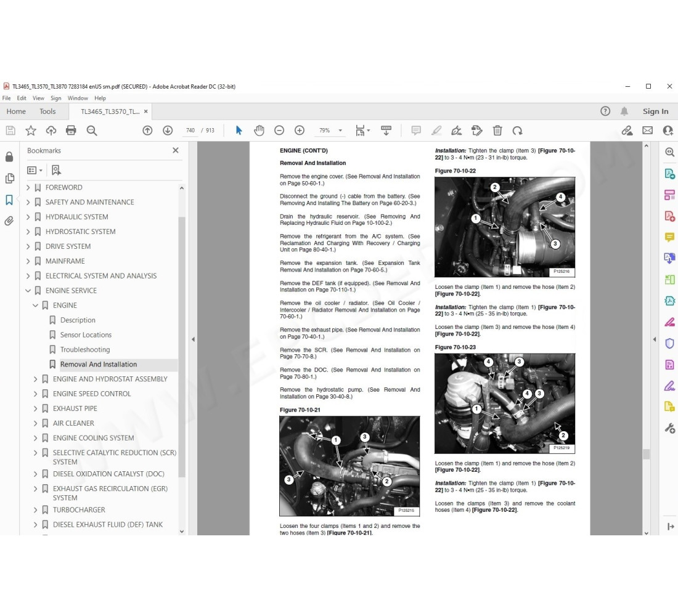Delete with the trash can icon
Screen dimensions: 678x616
click(497, 131)
